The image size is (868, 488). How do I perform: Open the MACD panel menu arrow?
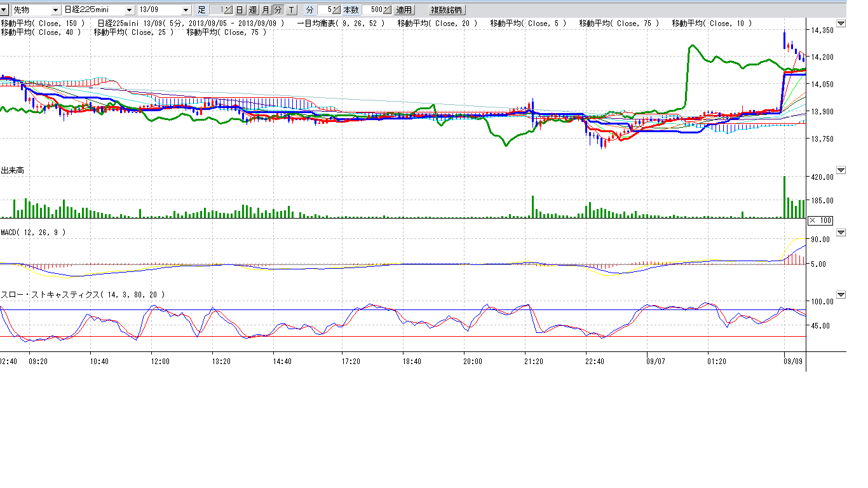pos(841,233)
